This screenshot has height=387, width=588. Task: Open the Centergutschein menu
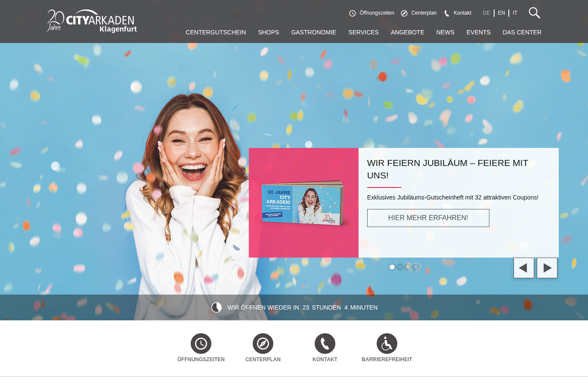pos(216,32)
